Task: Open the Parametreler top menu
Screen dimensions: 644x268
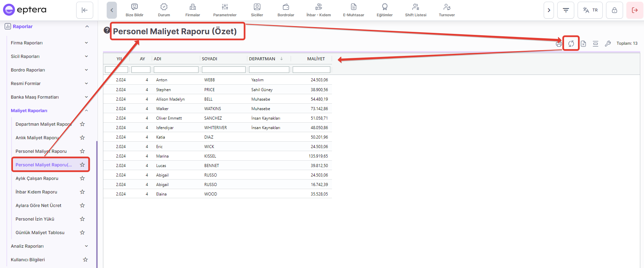Action: coord(225,10)
